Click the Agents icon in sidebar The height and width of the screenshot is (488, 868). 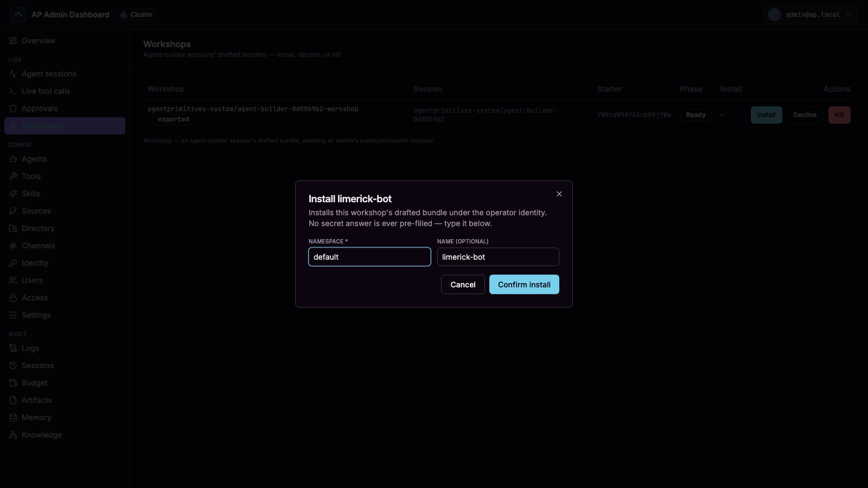pos(13,159)
